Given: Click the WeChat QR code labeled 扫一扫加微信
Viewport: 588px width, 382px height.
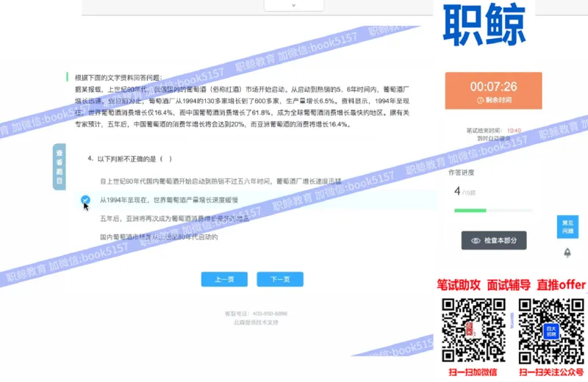Looking at the screenshot, I should point(473,331).
